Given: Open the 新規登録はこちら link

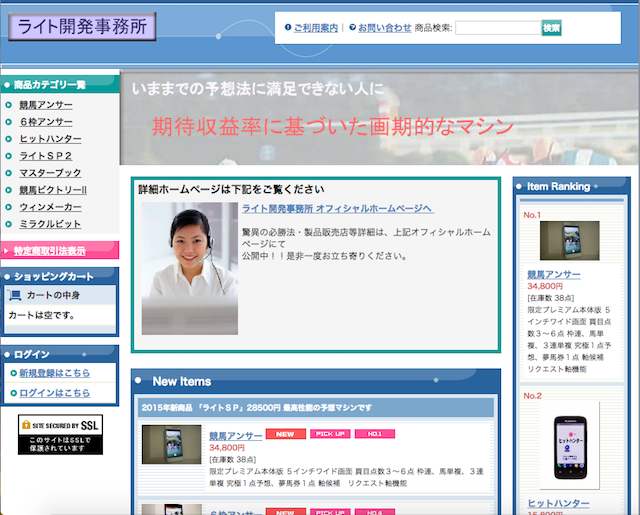Looking at the screenshot, I should [x=55, y=373].
